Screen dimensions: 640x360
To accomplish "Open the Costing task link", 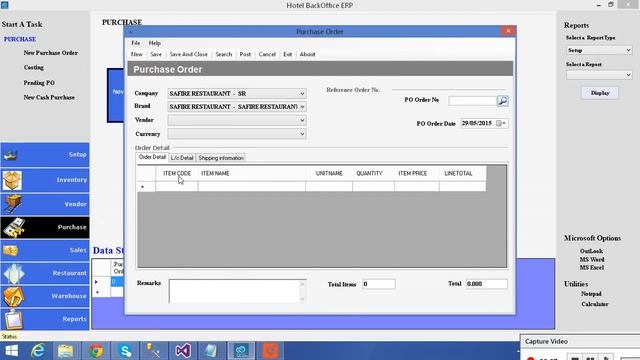I will pyautogui.click(x=33, y=67).
